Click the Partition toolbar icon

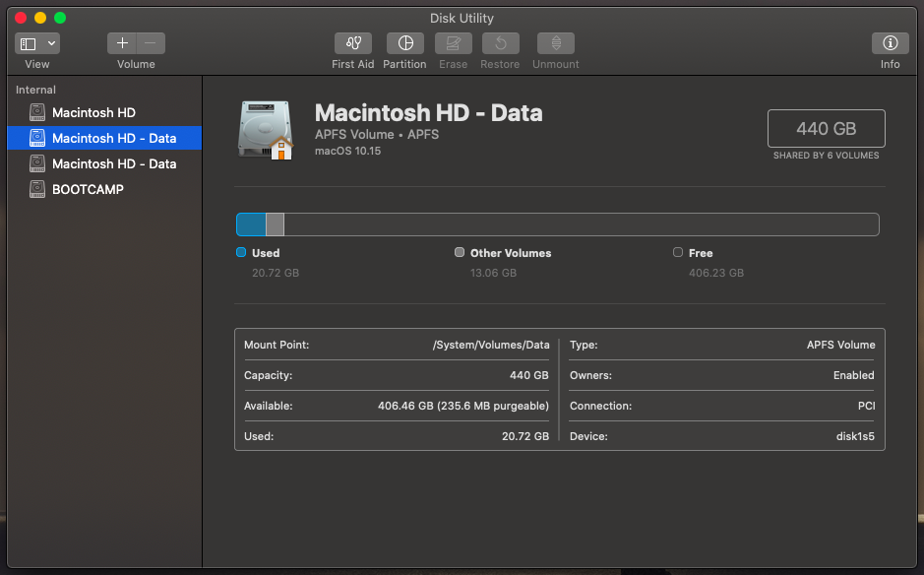tap(404, 43)
